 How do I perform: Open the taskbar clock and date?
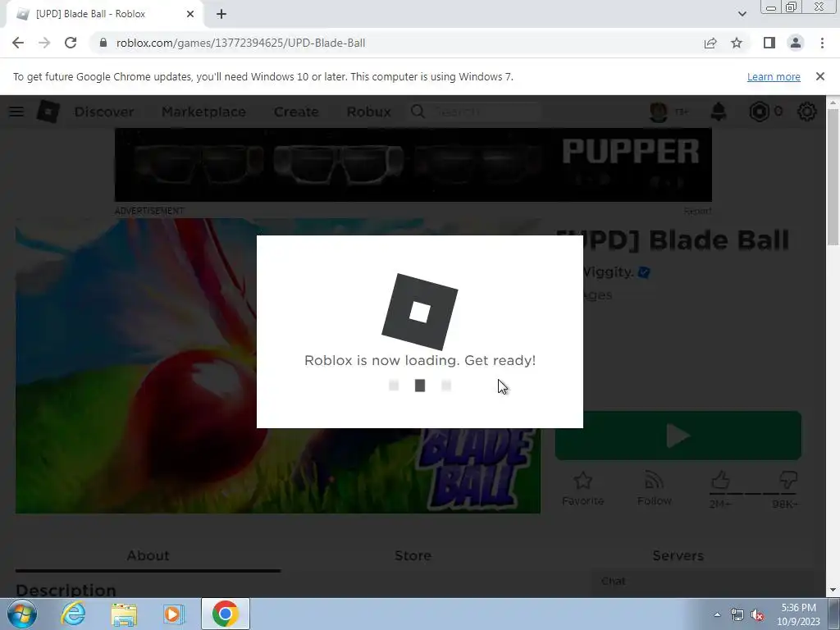pos(798,614)
